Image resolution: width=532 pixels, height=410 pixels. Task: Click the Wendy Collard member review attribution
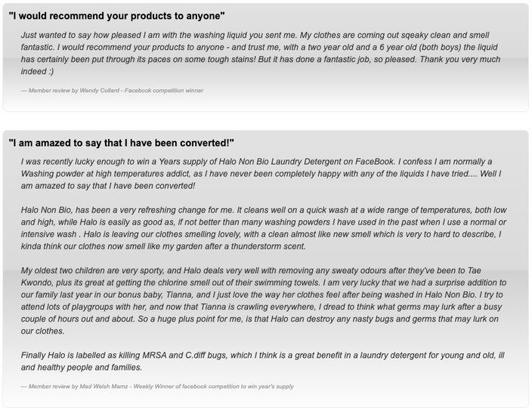(x=112, y=91)
